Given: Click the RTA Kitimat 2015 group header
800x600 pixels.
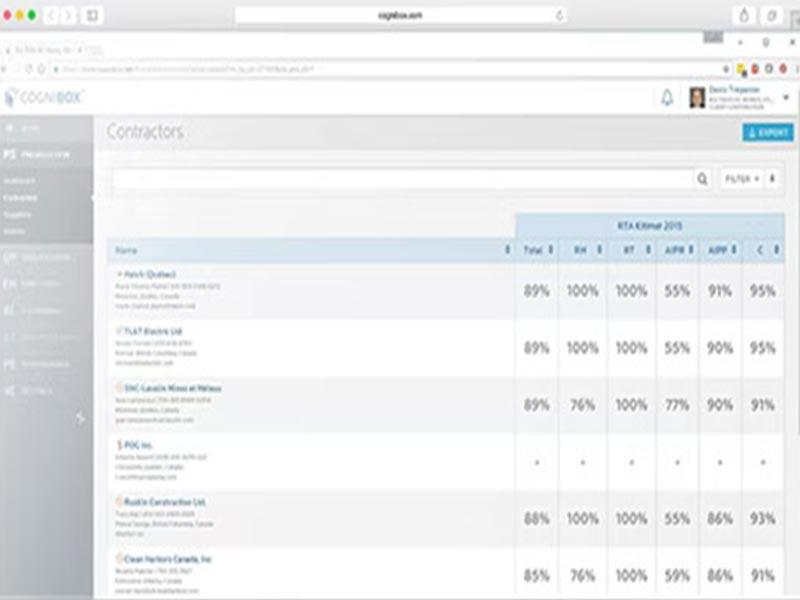Looking at the screenshot, I should click(649, 226).
